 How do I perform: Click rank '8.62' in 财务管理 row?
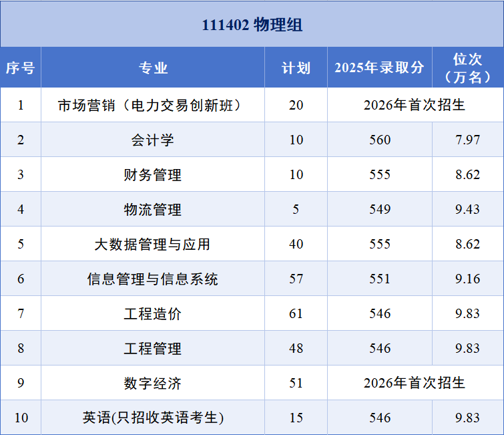tap(468, 174)
